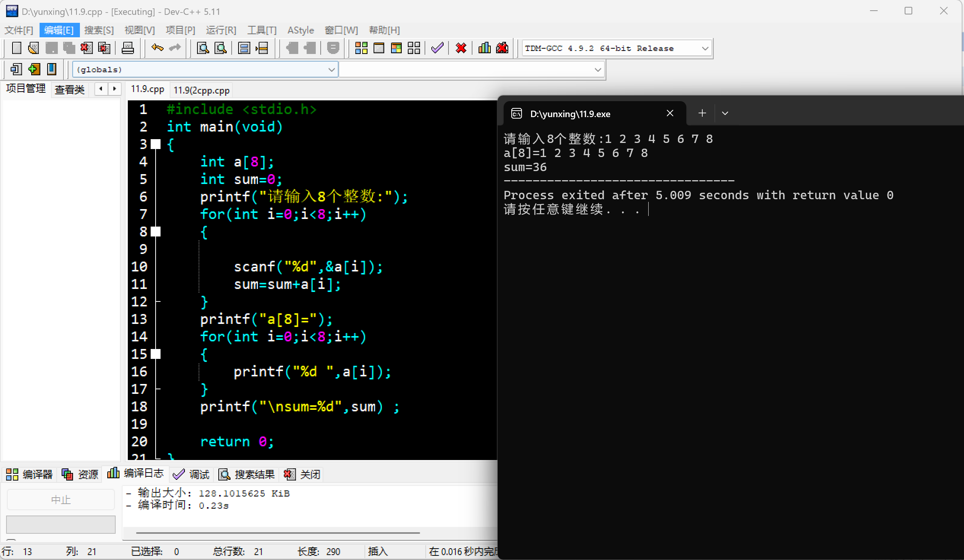Open the 运行[R] menu
The image size is (964, 560).
[221, 30]
